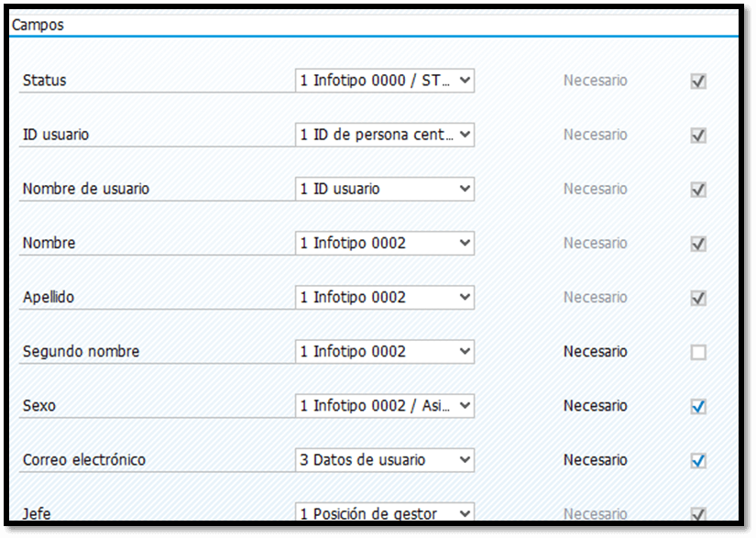Image resolution: width=756 pixels, height=538 pixels.
Task: Click the Necesario checkbox for Status
Action: 698,81
